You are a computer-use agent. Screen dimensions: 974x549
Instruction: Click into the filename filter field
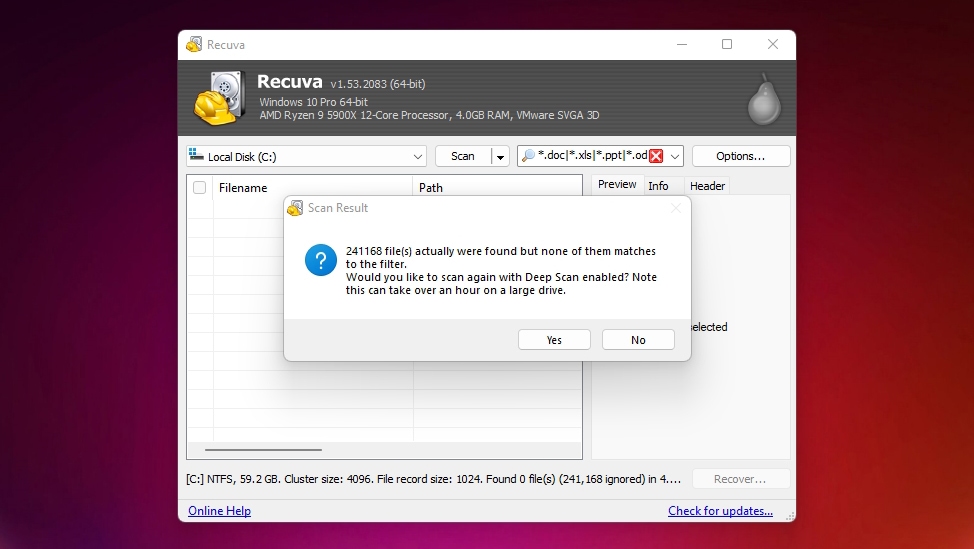pos(592,156)
